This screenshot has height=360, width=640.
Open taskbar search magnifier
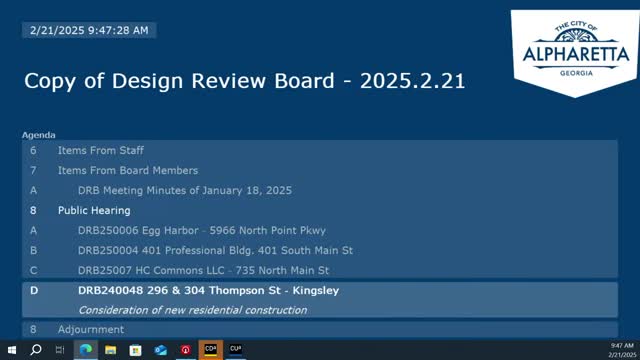(x=36, y=350)
